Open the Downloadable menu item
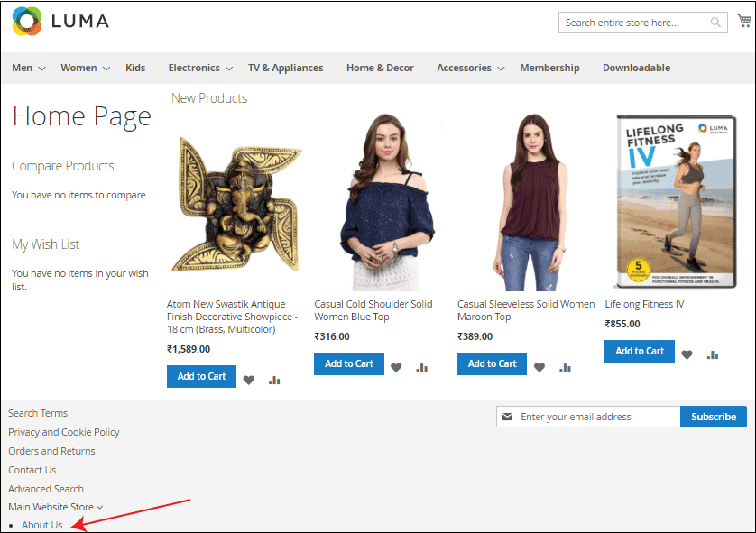Screen dimensions: 756x533 click(636, 68)
